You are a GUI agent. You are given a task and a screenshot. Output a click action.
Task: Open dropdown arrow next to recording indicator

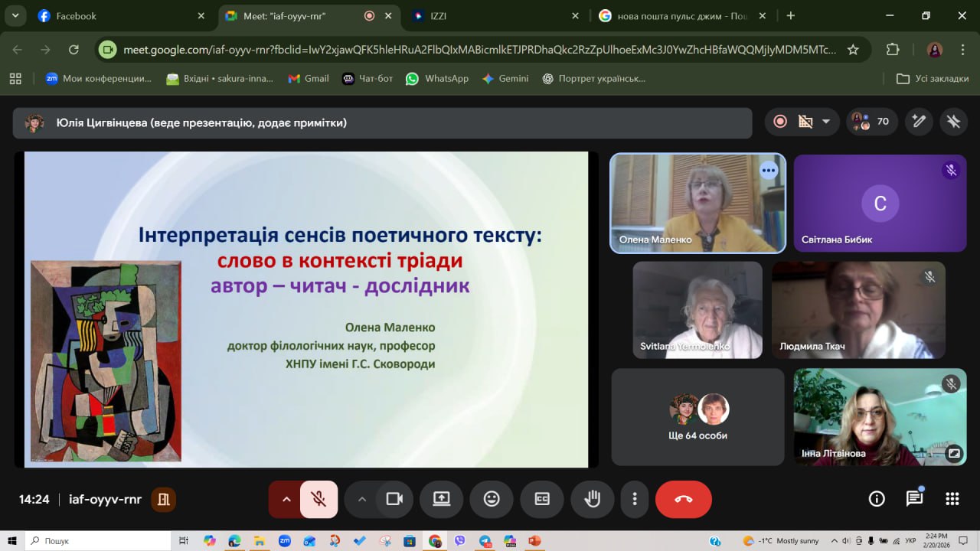point(825,122)
